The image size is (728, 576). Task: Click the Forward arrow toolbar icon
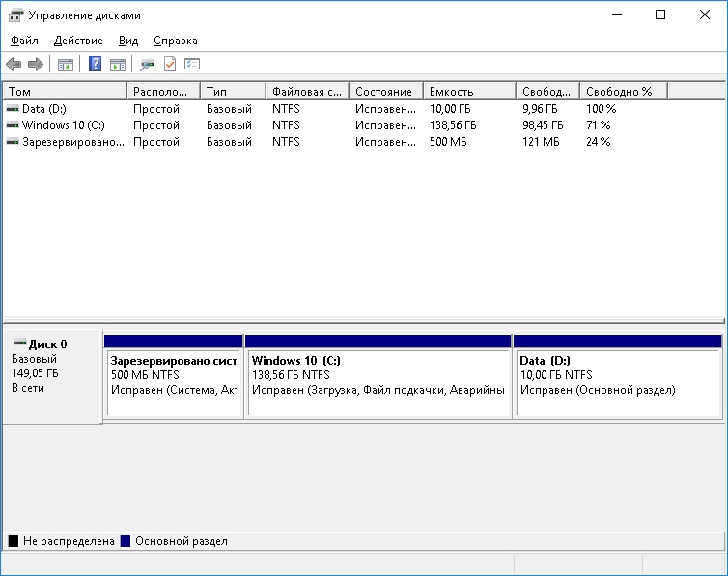(36, 64)
